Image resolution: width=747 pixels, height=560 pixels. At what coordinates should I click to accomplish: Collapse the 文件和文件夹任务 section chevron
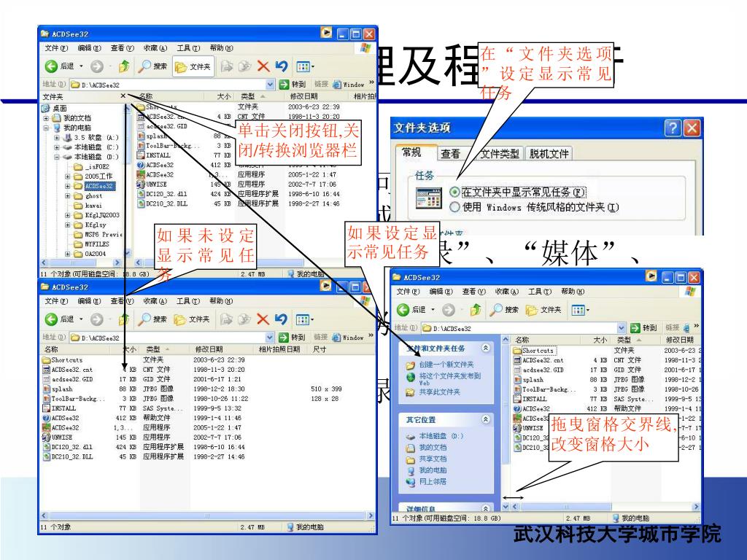485,348
